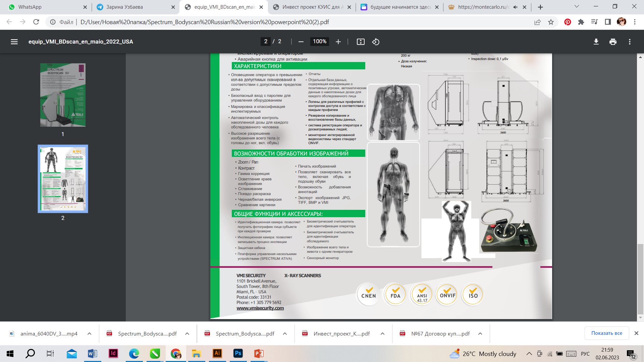Open the www.vmisecurity.com link
Screen dimensions: 644x362
260,308
